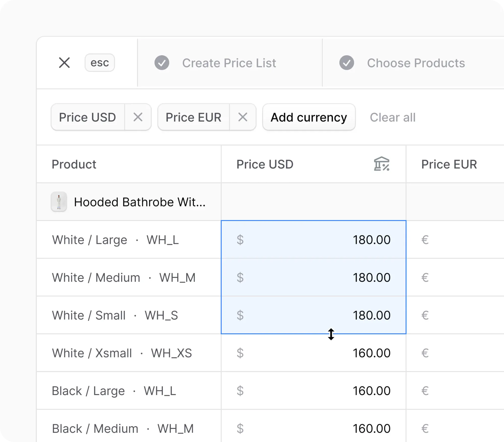Click the X close modal icon
The height and width of the screenshot is (442, 504).
tap(64, 63)
